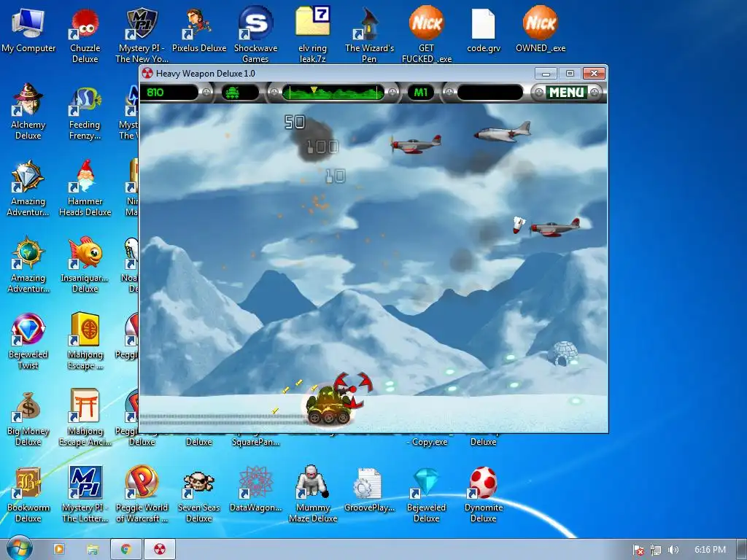Select Mahjong Escape ... yellow tile icon

coord(85,343)
